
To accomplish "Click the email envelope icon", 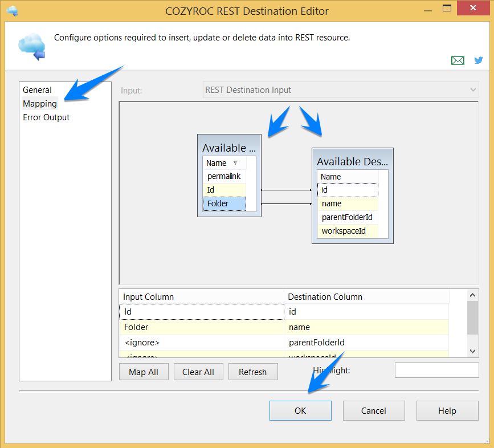I will click(458, 60).
